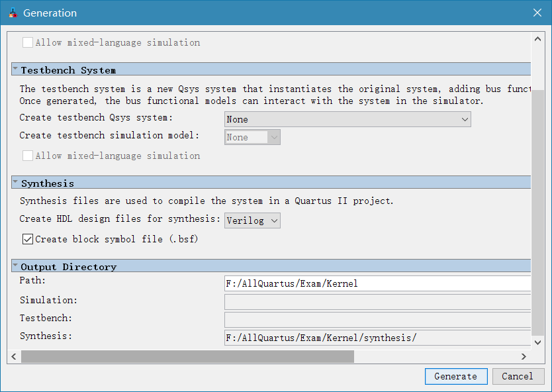This screenshot has height=392, width=552.
Task: Click the 'Simulation:' label
Action: point(48,300)
